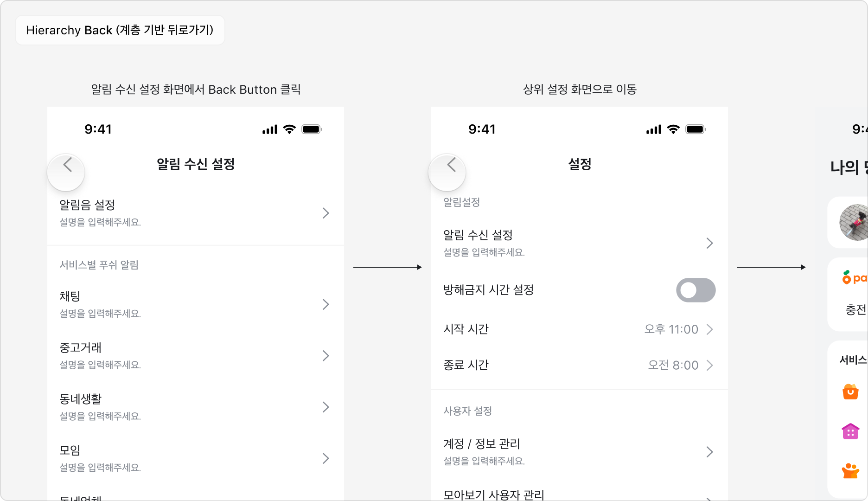Enable the 방해금지 시간 설정 toggle
Screen dimensions: 868x501
[696, 290]
